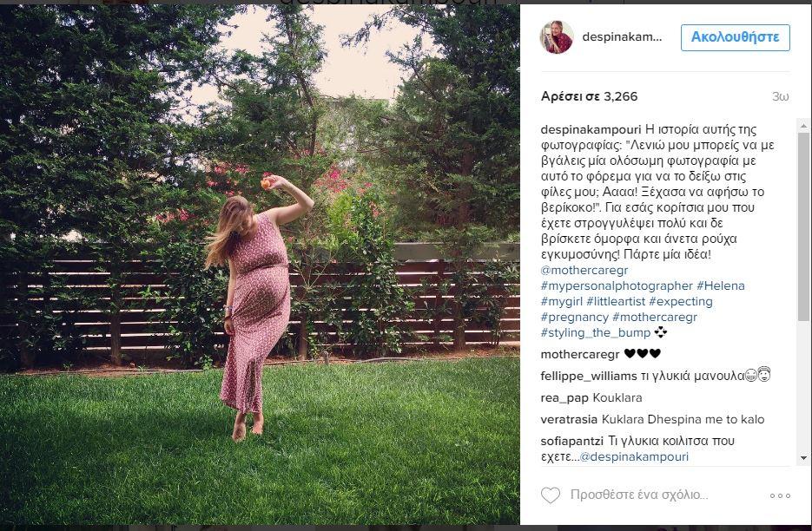Like the post with the heart icon
The height and width of the screenshot is (531, 812).
[551, 495]
